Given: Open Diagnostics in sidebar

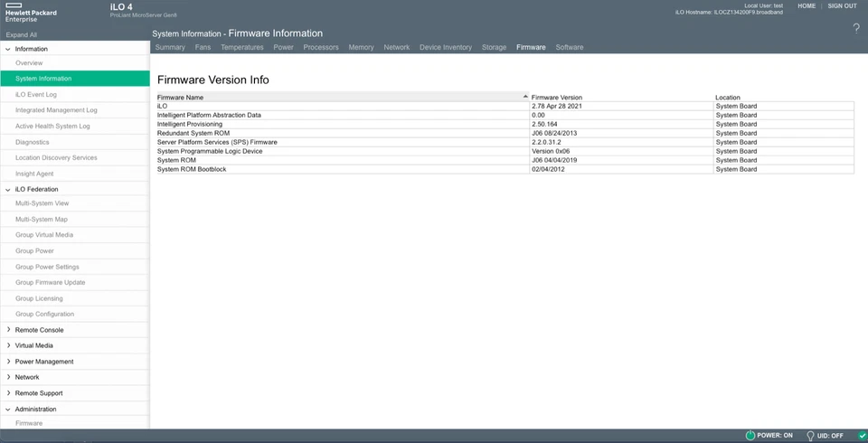Looking at the screenshot, I should (x=75, y=142).
